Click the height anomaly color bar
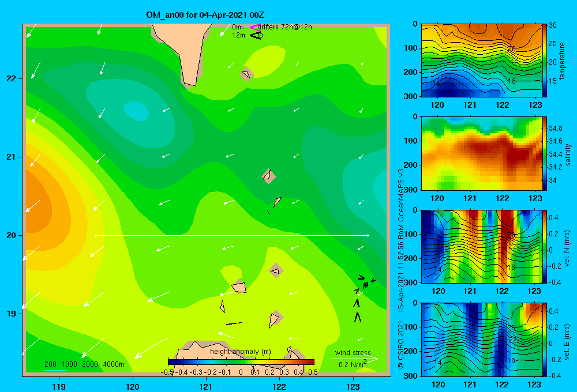 (x=241, y=362)
